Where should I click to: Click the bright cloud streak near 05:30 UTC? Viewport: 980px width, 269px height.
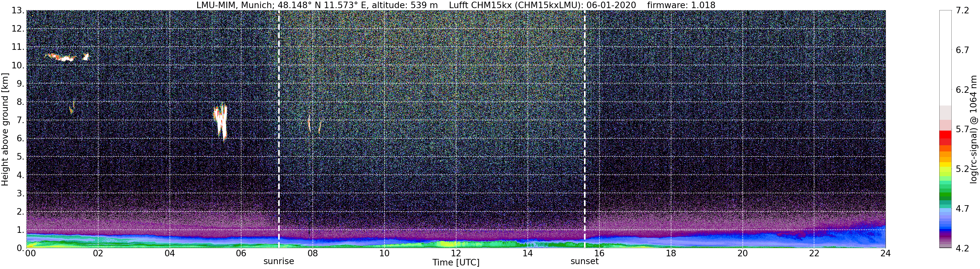point(220,122)
